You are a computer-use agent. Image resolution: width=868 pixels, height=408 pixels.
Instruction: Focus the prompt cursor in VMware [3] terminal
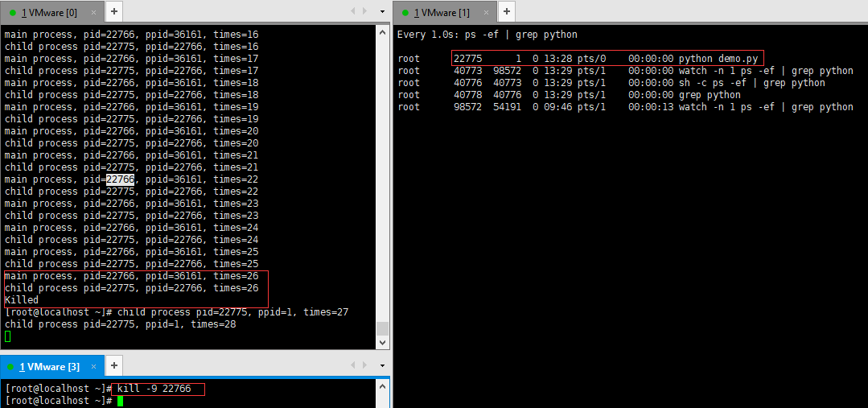tap(120, 401)
